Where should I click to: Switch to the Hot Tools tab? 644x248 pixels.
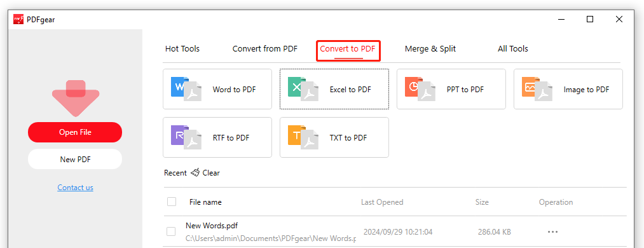point(182,49)
